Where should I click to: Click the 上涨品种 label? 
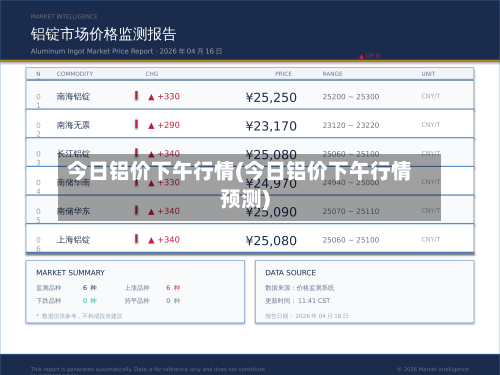(x=137, y=288)
